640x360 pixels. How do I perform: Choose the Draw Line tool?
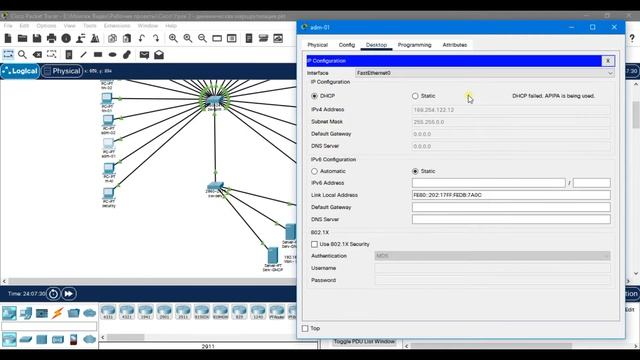coord(83,54)
